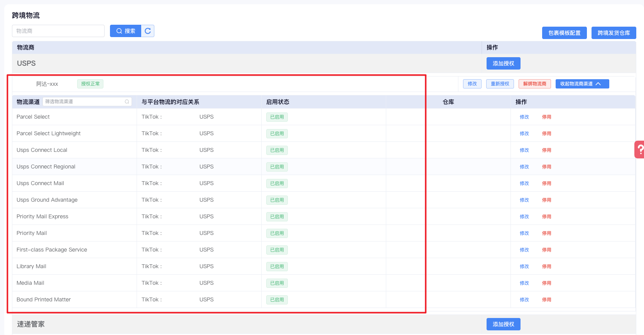Click 添加授权 for USPS
Viewport: 644px width, 335px height.
click(x=503, y=63)
